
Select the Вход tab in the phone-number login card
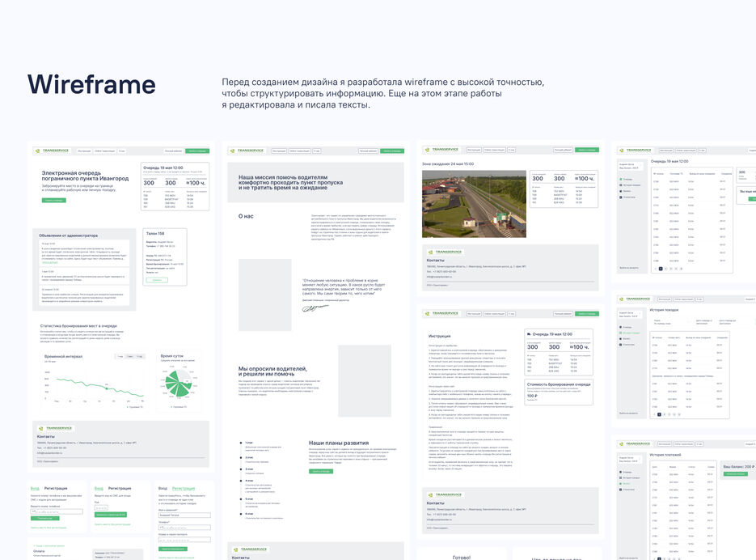point(35,489)
